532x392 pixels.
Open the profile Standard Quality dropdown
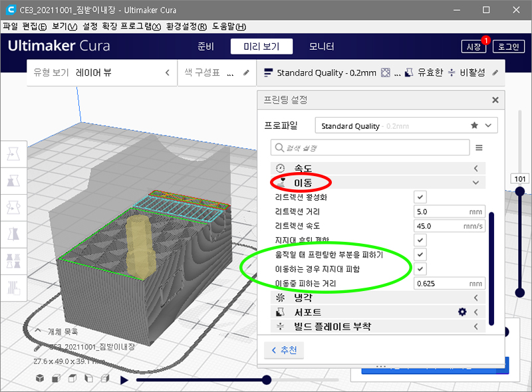pyautogui.click(x=406, y=126)
